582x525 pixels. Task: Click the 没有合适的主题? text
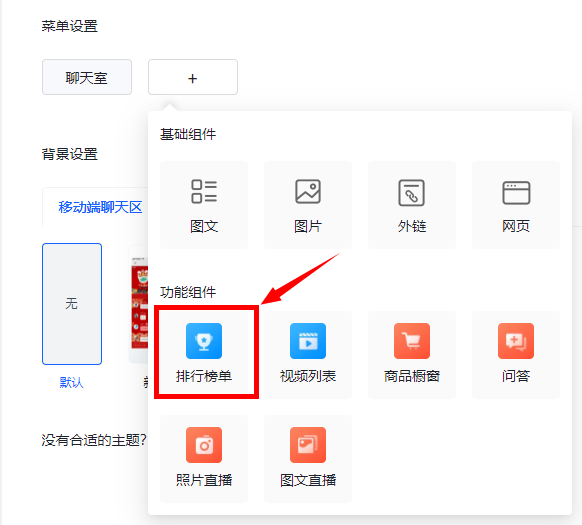(94, 440)
